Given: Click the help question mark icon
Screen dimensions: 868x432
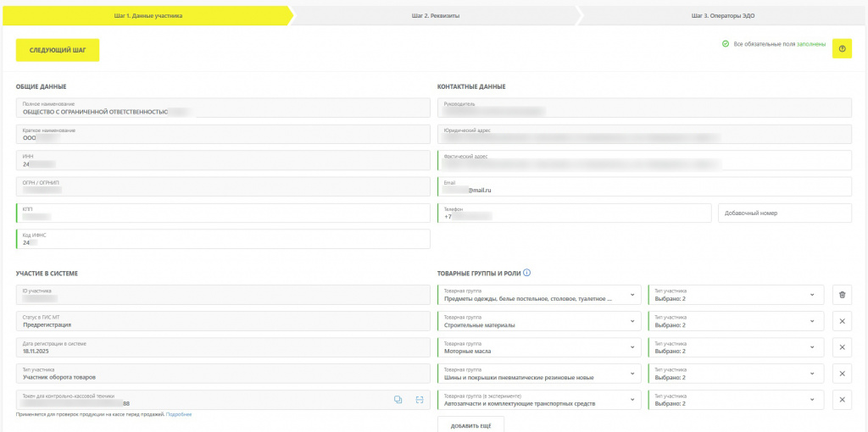Looking at the screenshot, I should point(842,48).
